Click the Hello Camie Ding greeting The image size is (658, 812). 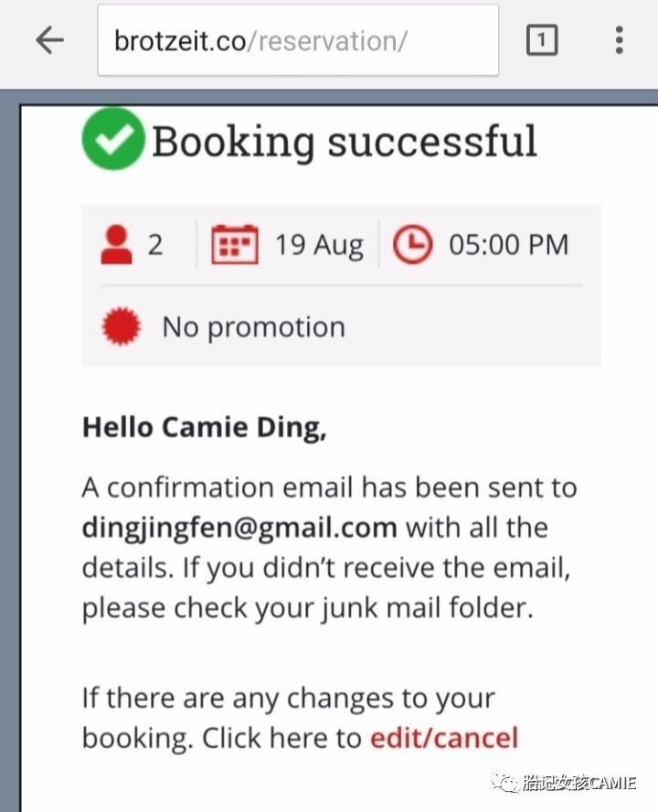(x=204, y=427)
